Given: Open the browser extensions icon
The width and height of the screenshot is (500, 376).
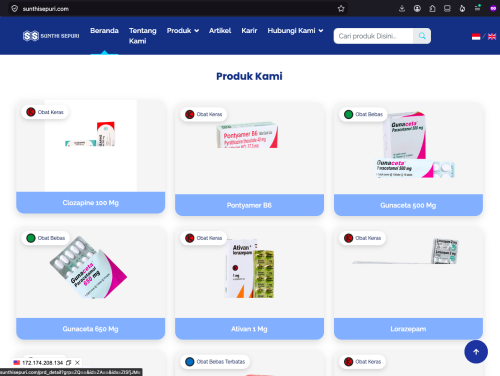Looking at the screenshot, I should pyautogui.click(x=432, y=9).
